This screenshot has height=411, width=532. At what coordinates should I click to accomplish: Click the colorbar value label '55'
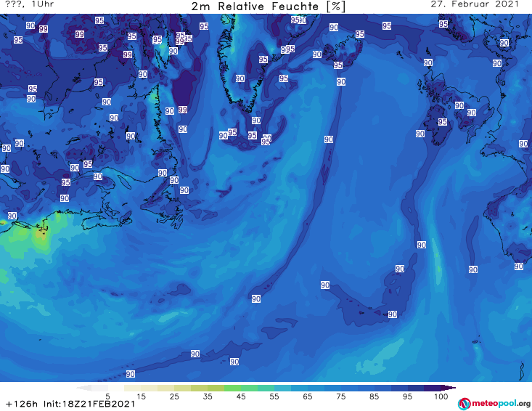click(274, 396)
